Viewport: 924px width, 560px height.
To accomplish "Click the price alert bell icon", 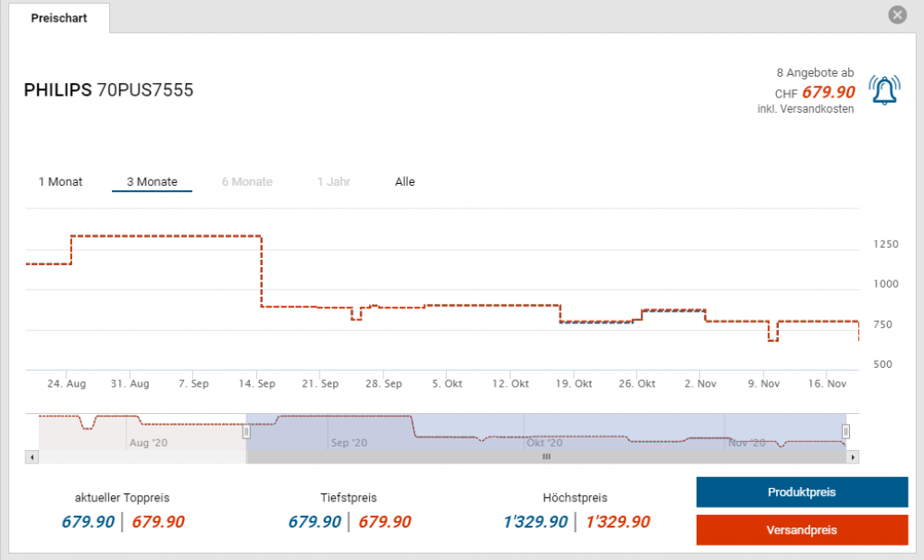I will click(884, 89).
